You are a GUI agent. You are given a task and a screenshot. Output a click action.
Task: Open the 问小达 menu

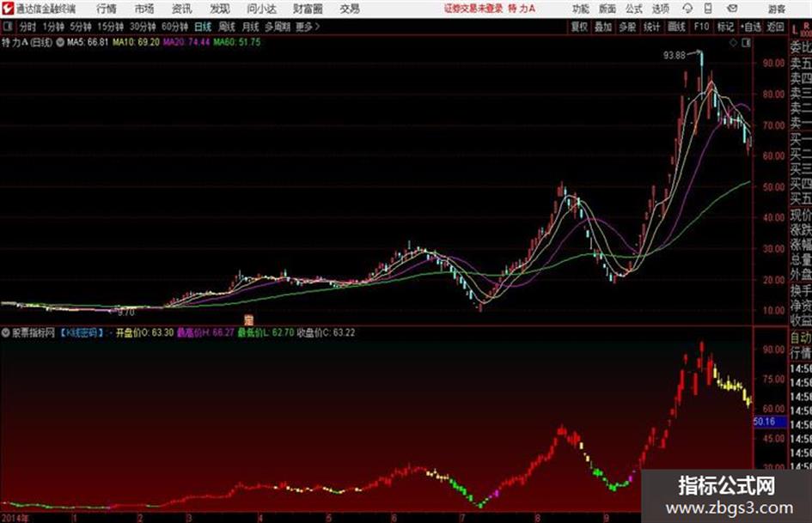(261, 9)
